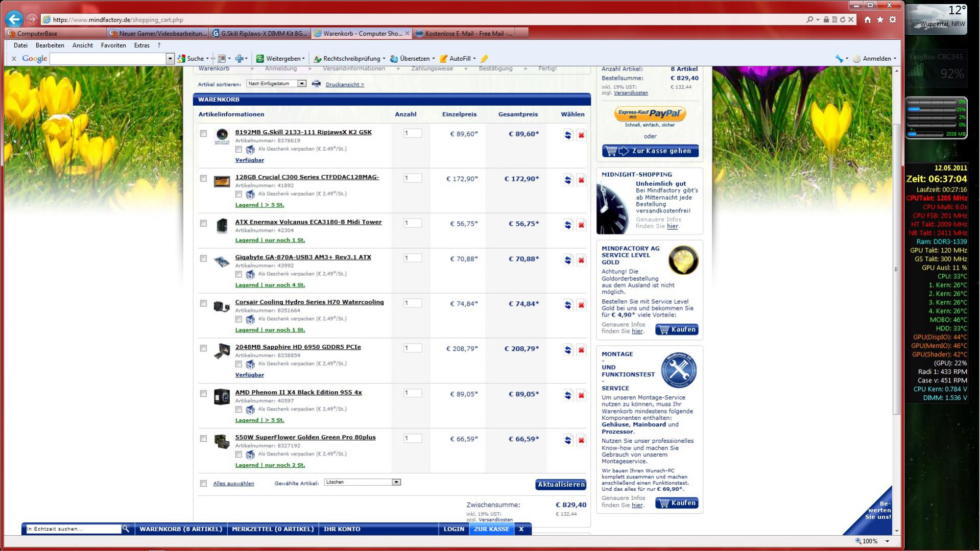Click PayPal Express-Kauf button
Image resolution: width=980 pixels, height=551 pixels.
pyautogui.click(x=650, y=113)
